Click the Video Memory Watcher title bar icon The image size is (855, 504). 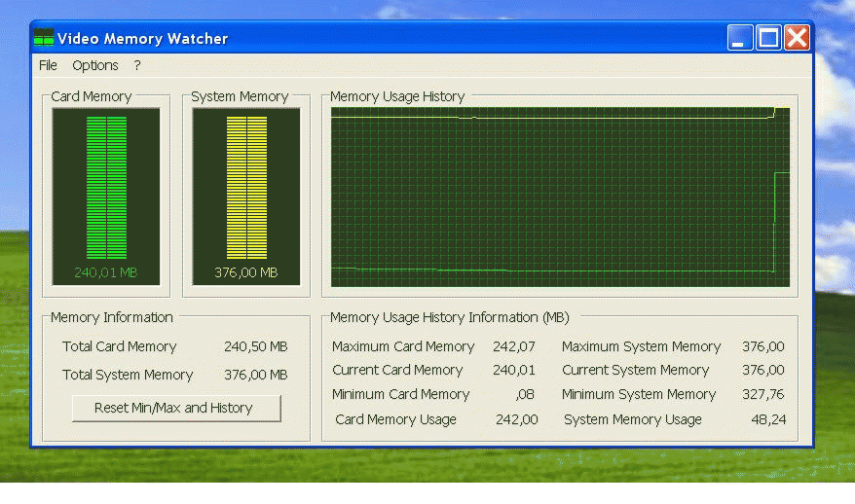(x=44, y=39)
